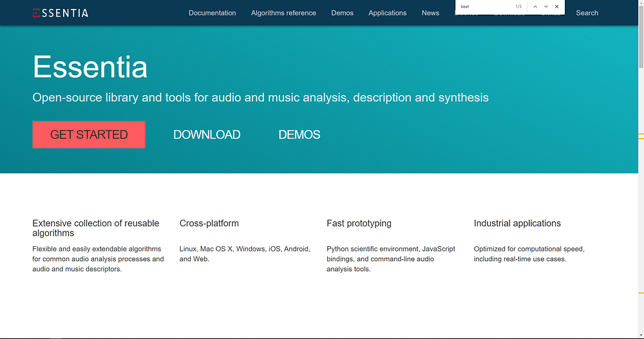This screenshot has height=339, width=644.
Task: Click 'Flexible and easily extendable algorithms' text
Action: 98,259
